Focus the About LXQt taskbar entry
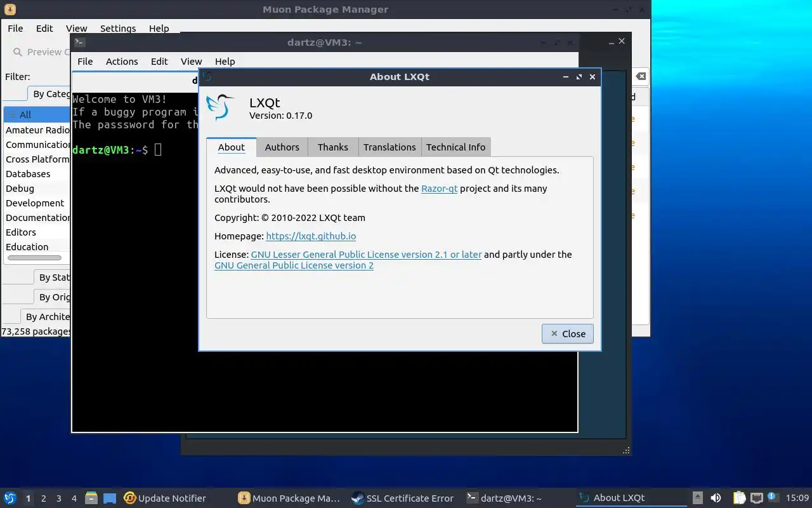This screenshot has height=508, width=812. click(x=631, y=498)
